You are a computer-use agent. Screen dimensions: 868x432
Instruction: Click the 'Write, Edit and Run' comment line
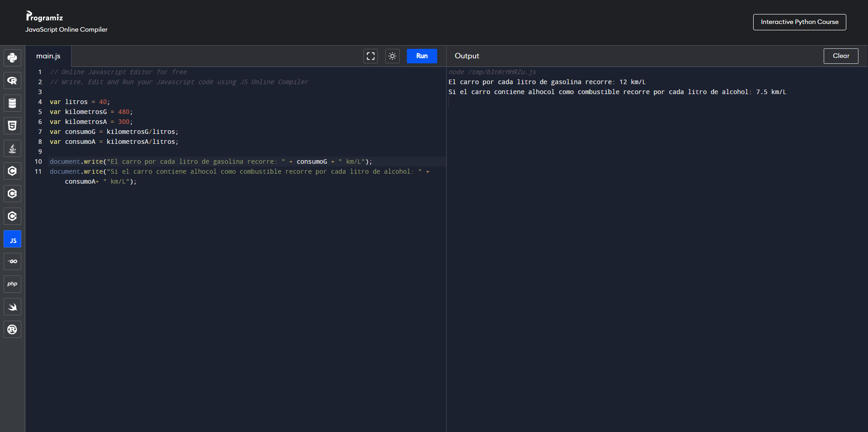click(179, 82)
